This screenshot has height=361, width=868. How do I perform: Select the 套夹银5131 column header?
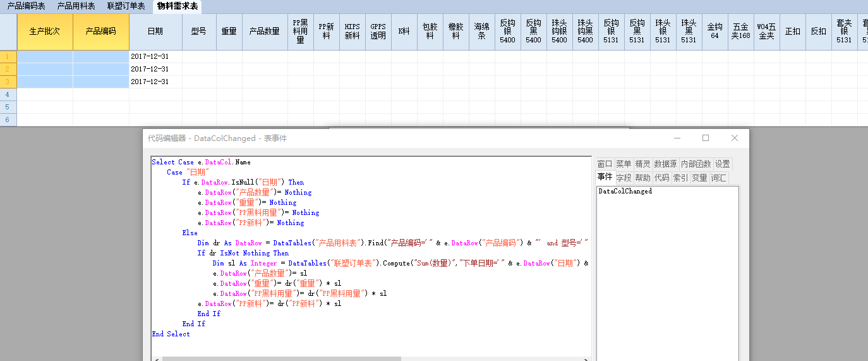coord(844,32)
